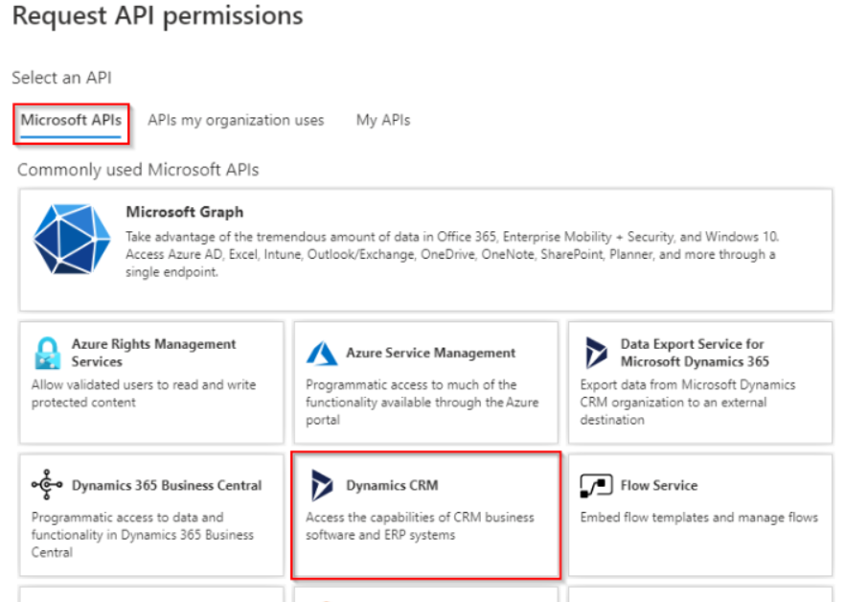Click text 'Programmatic access to much of the'
868x602 pixels.
pyautogui.click(x=411, y=384)
